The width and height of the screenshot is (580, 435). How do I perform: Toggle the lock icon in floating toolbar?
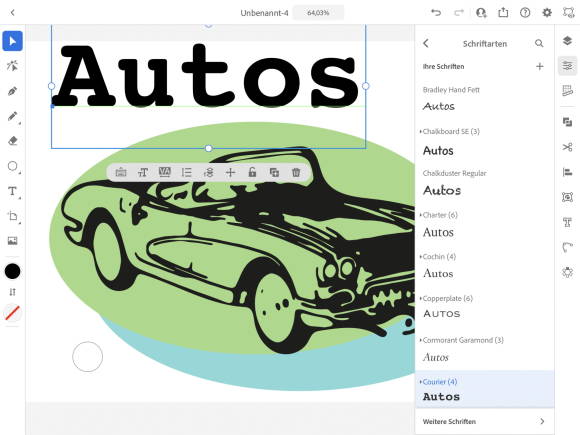[x=252, y=172]
